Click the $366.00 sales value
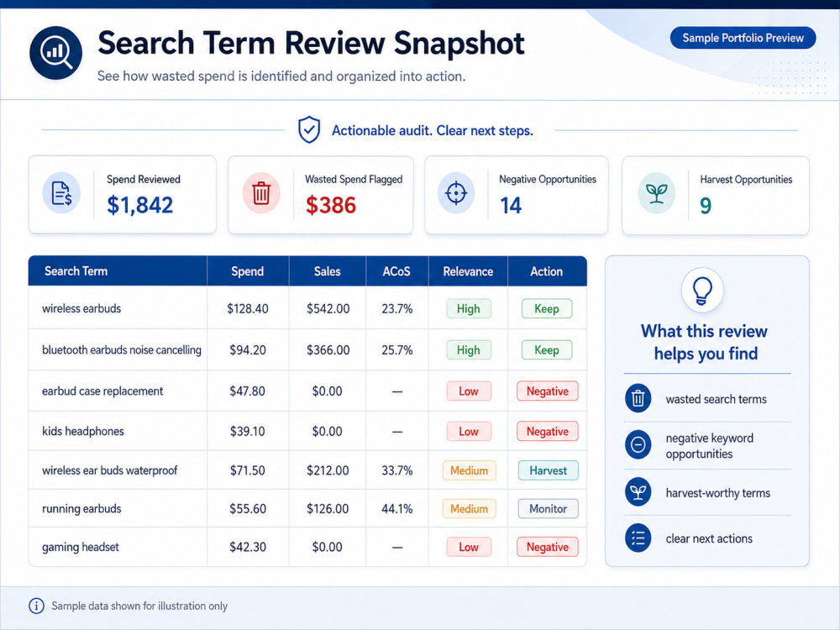Viewport: 840px width, 630px height. (328, 349)
